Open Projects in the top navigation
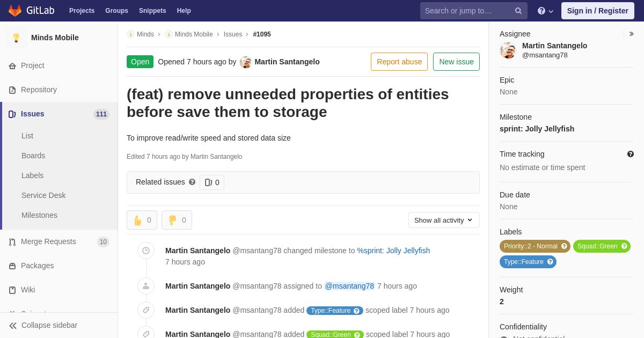This screenshot has width=644, height=338. pyautogui.click(x=82, y=11)
